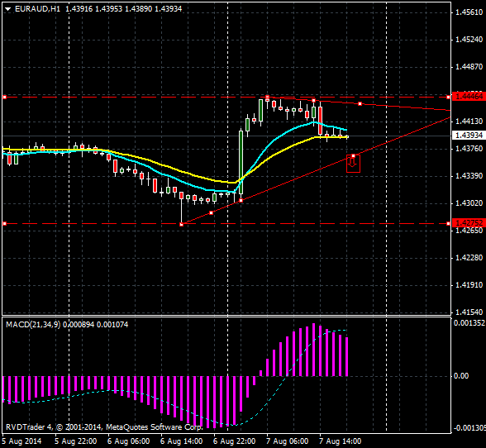This screenshot has width=486, height=448.
Task: Click the MACD(21,34,9) indicator label
Action: tap(33, 325)
